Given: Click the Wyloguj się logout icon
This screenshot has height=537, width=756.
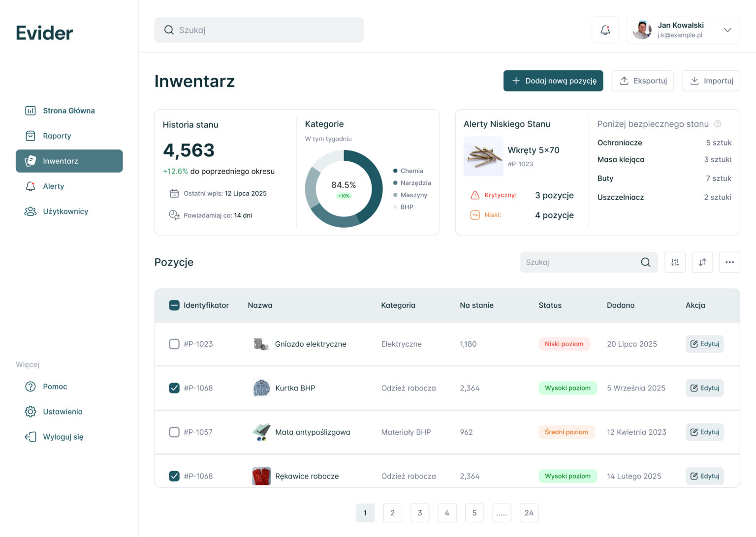Looking at the screenshot, I should (x=31, y=437).
